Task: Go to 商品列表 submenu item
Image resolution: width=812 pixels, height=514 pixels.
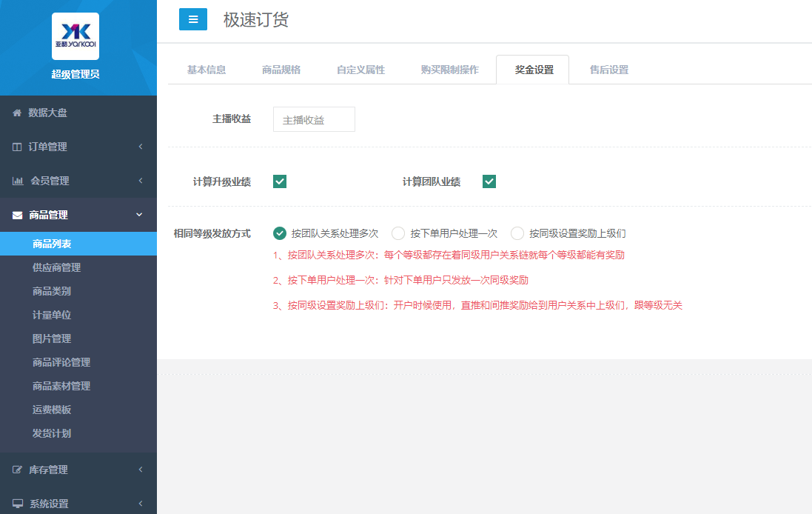Action: tap(78, 244)
